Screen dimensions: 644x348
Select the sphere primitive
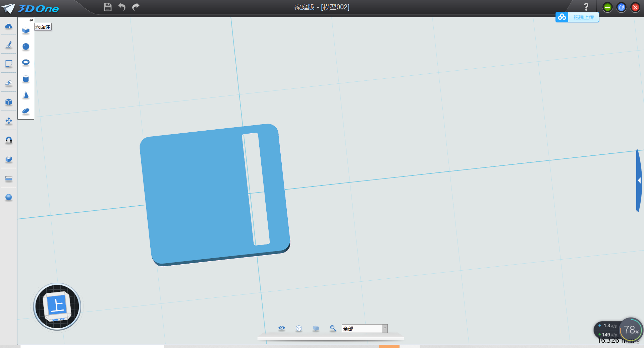[26, 47]
